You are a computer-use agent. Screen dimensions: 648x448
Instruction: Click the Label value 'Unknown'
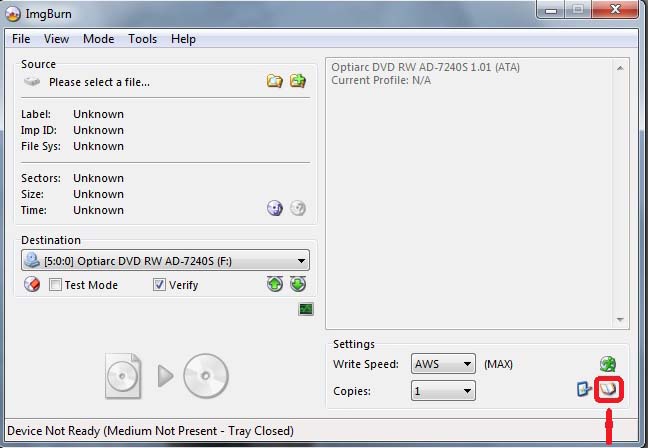(98, 114)
